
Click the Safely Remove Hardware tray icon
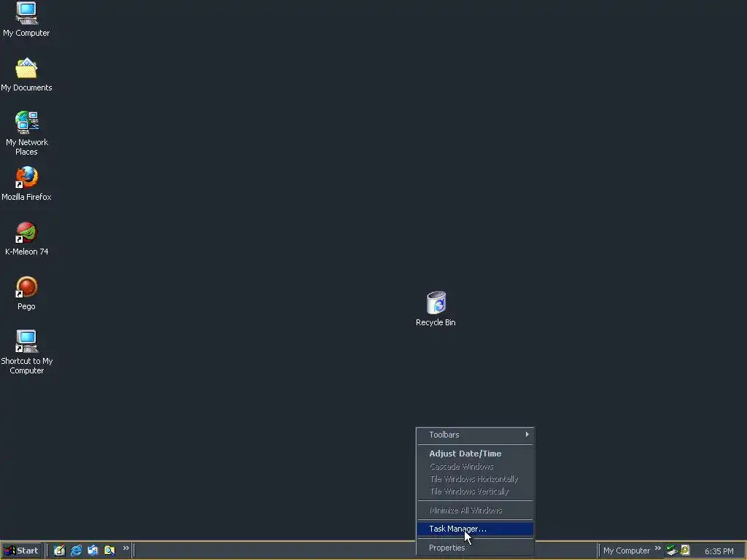[x=672, y=551]
